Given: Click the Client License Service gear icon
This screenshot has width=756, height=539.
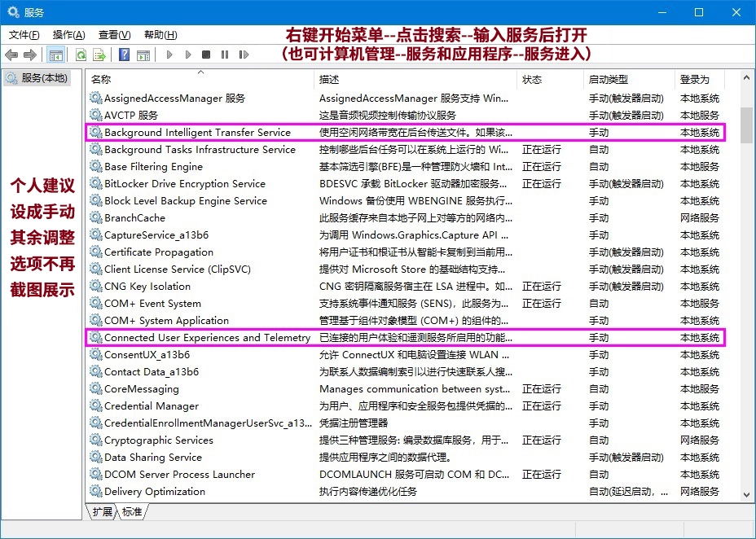Looking at the screenshot, I should pyautogui.click(x=96, y=269).
